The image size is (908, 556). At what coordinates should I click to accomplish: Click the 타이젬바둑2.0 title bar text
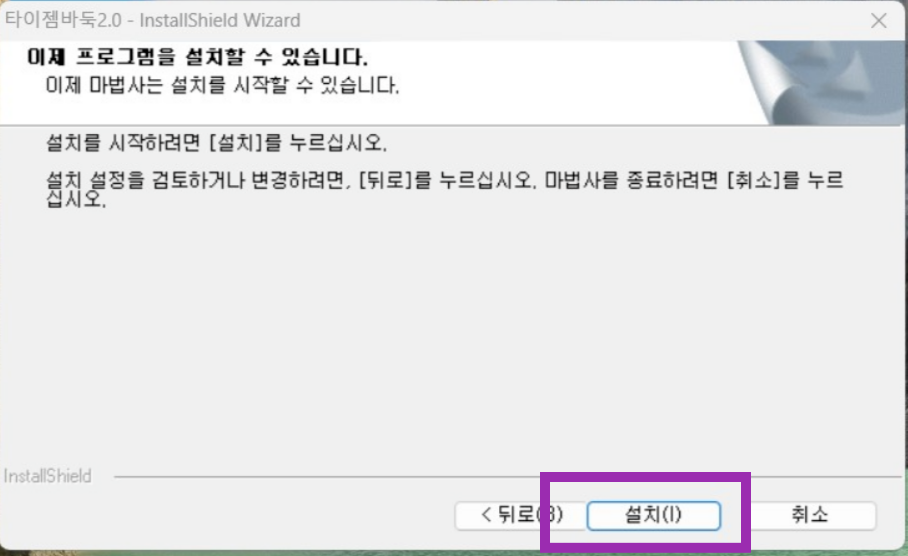pos(63,20)
